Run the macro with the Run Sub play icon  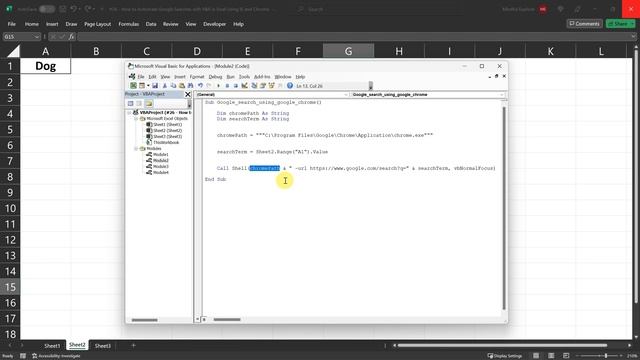218,86
